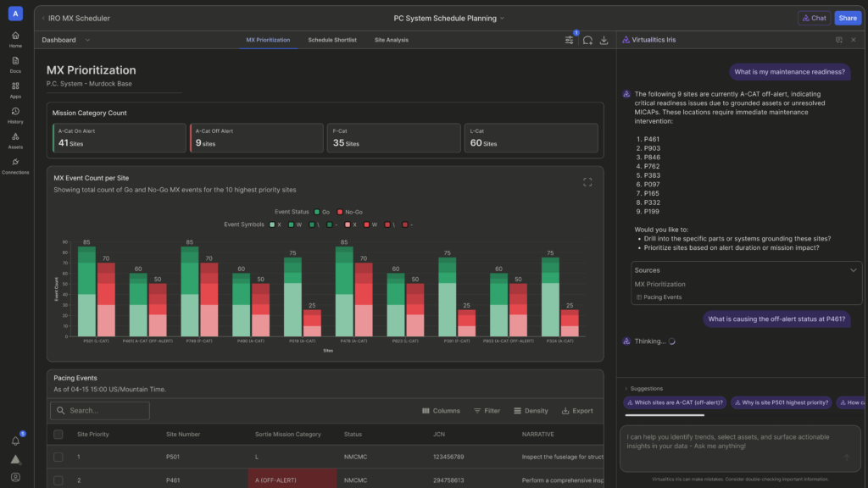Screen dimensions: 868x488
Task: Click the Share button
Action: click(x=848, y=19)
